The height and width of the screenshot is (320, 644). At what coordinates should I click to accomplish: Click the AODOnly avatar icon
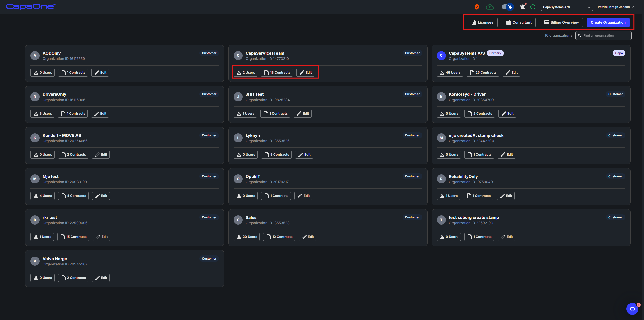tap(35, 56)
